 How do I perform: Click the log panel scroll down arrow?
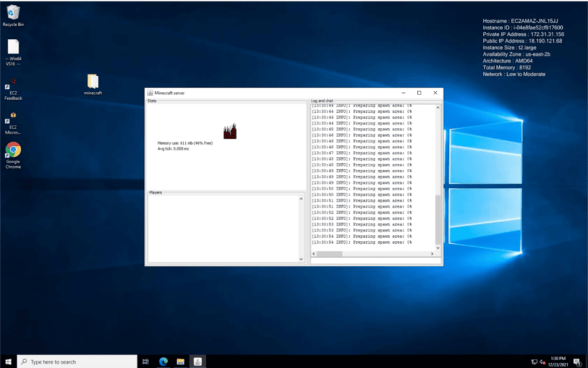(x=437, y=248)
